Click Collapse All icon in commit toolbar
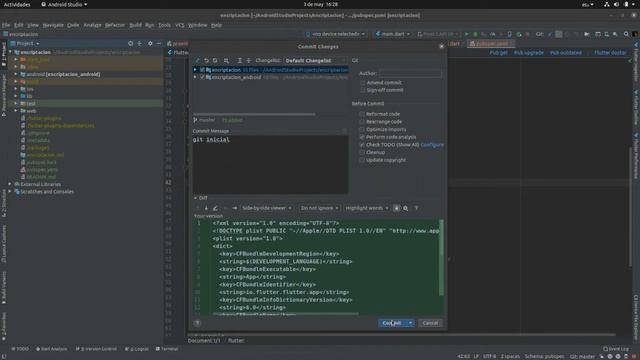The width and height of the screenshot is (640, 360). 249,60
